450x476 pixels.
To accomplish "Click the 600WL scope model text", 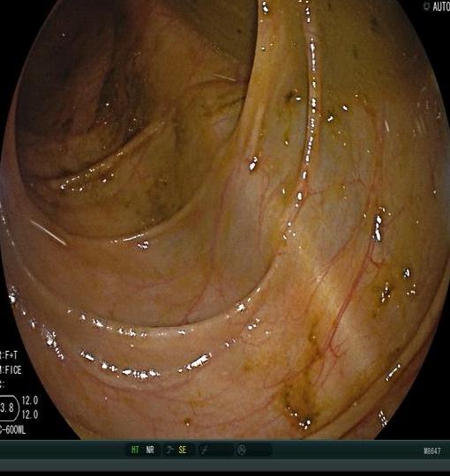I will coord(12,429).
